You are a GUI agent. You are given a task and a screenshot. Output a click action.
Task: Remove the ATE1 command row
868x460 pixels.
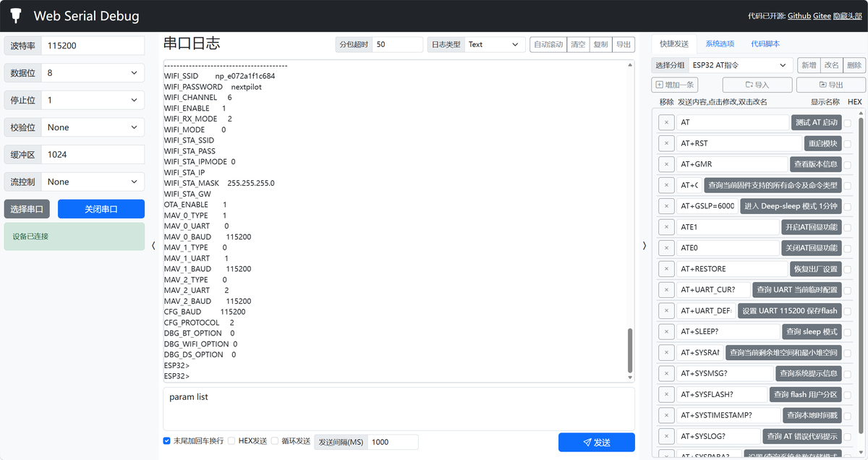click(666, 227)
